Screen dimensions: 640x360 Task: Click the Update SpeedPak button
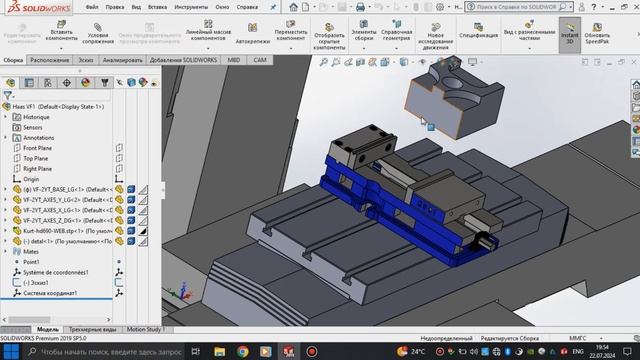pyautogui.click(x=597, y=33)
